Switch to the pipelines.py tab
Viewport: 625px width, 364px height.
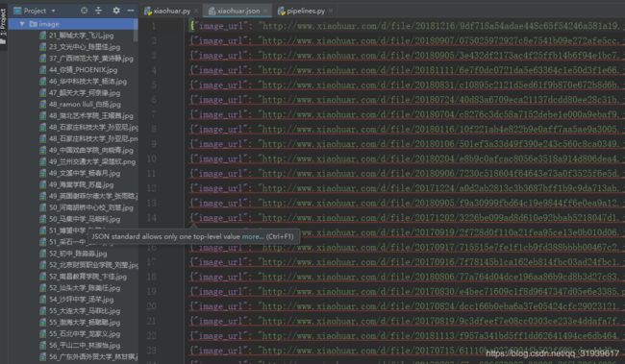coord(305,12)
